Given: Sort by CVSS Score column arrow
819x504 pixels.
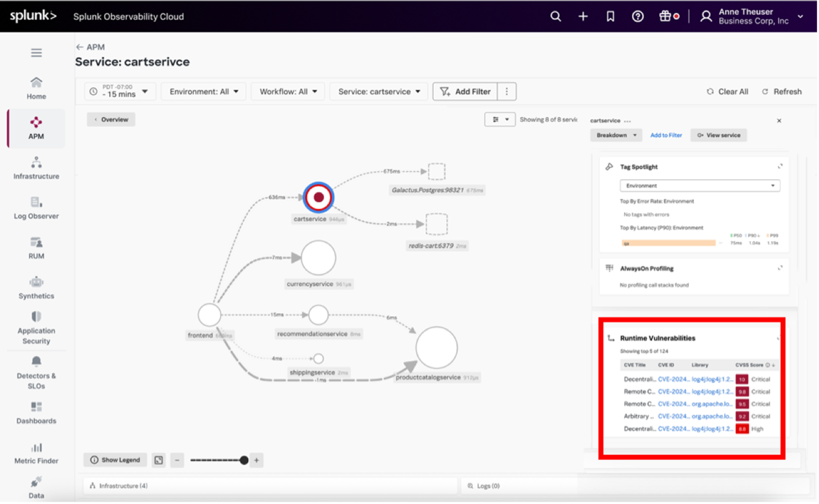Looking at the screenshot, I should tap(773, 365).
